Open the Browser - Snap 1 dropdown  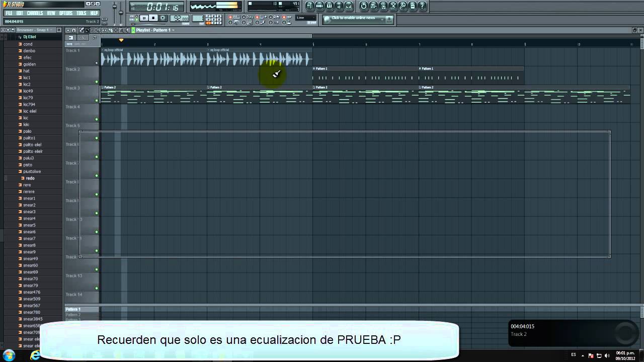pos(34,30)
